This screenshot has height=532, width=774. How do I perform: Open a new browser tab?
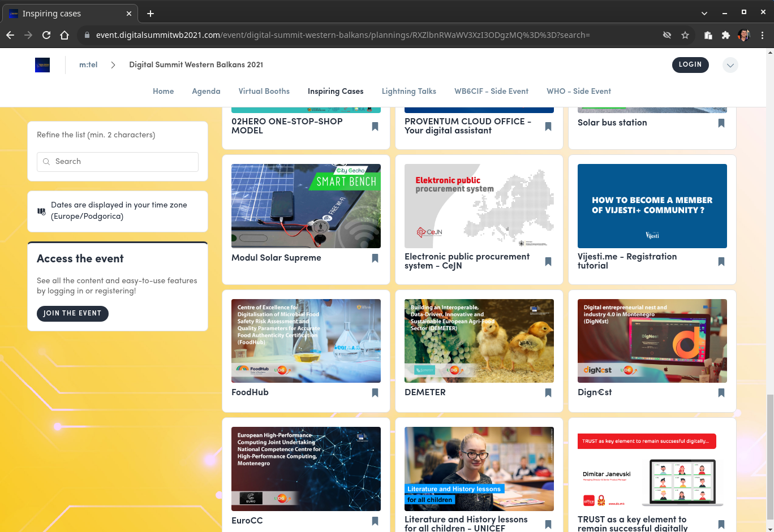click(x=150, y=14)
